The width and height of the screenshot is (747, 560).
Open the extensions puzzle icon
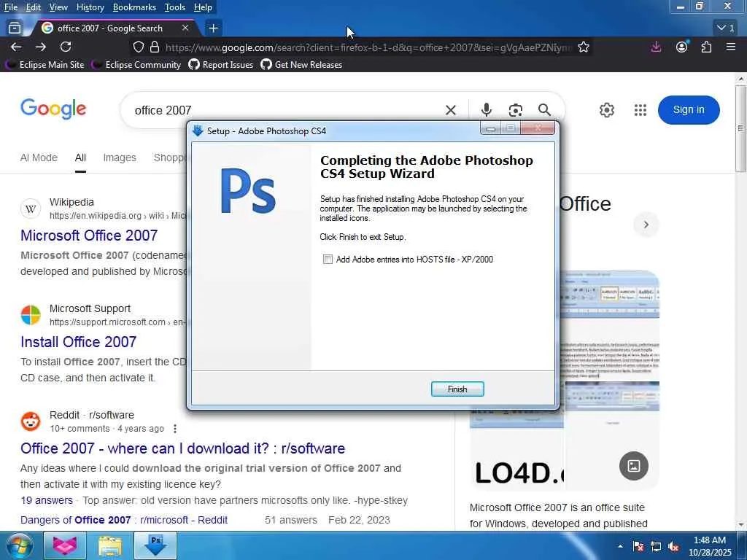[x=706, y=47]
